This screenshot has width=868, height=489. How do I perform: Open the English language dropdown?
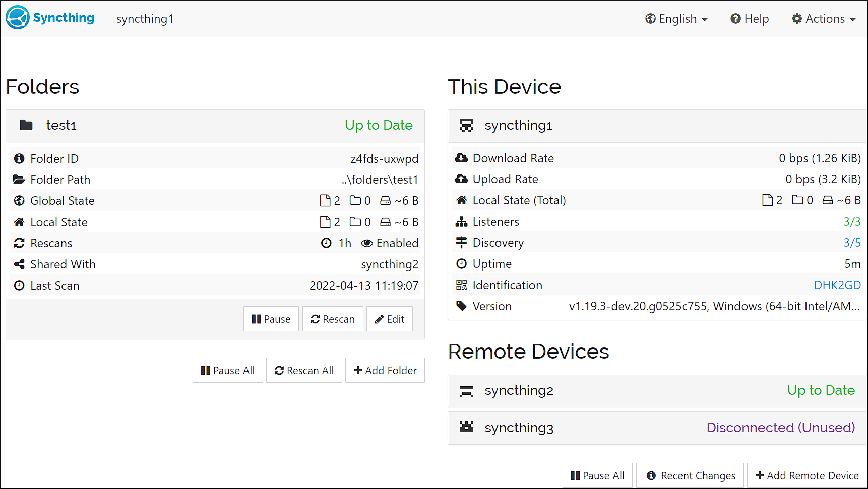[x=676, y=18]
